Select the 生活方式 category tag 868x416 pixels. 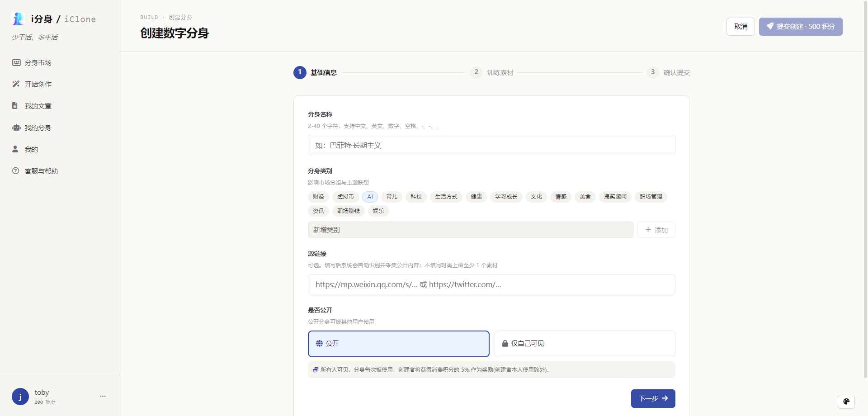tap(446, 197)
